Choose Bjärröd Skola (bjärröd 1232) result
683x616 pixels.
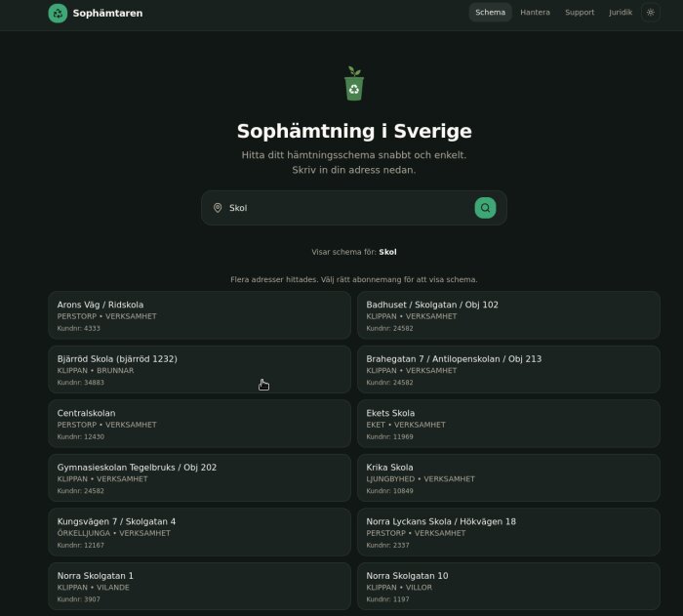click(x=199, y=369)
